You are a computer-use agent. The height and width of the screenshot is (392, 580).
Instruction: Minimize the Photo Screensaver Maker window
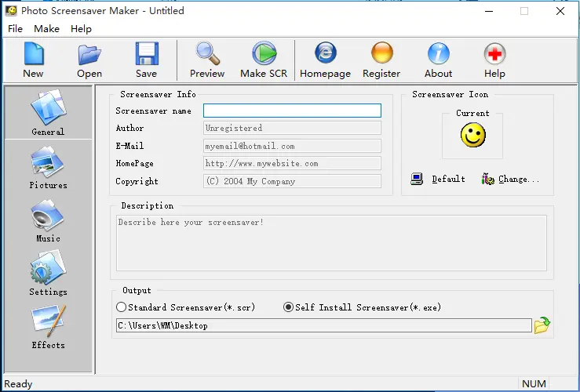tap(489, 11)
